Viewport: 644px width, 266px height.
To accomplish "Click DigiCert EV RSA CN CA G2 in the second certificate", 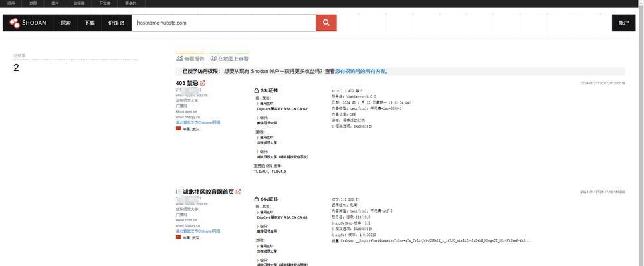I will click(x=282, y=217).
